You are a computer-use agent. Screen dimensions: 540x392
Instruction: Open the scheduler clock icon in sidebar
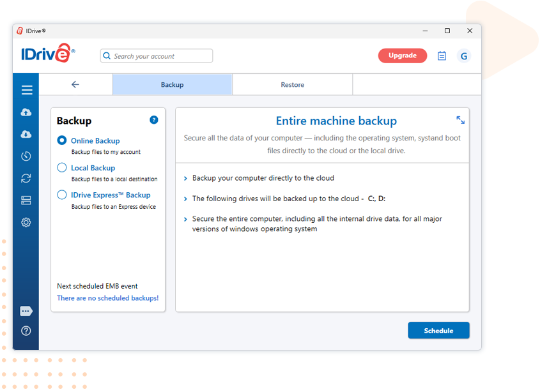click(26, 156)
